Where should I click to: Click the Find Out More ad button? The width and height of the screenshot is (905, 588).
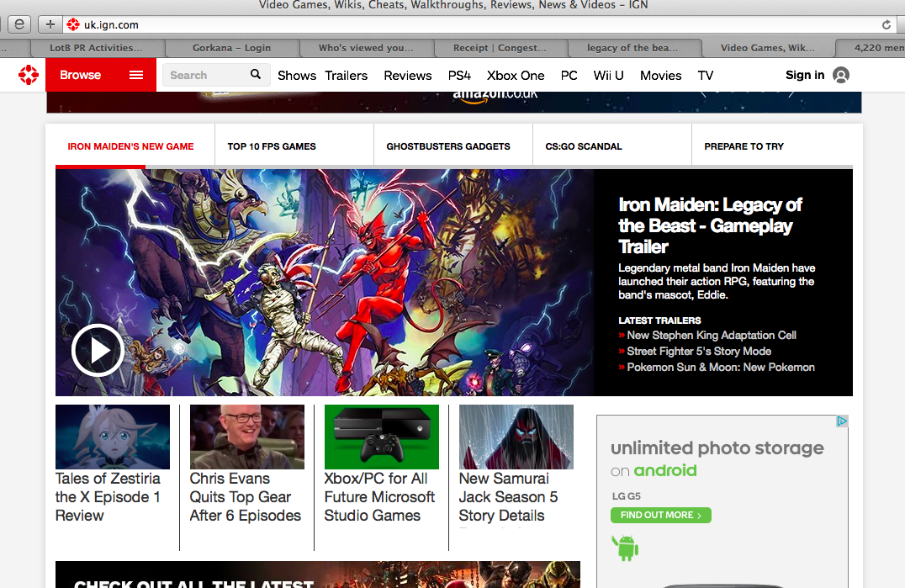pyautogui.click(x=661, y=515)
